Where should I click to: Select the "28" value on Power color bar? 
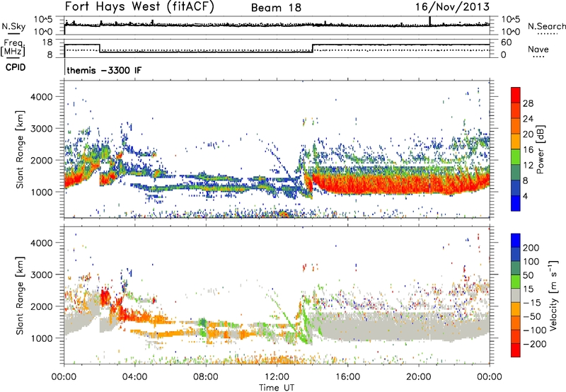[x=528, y=103]
